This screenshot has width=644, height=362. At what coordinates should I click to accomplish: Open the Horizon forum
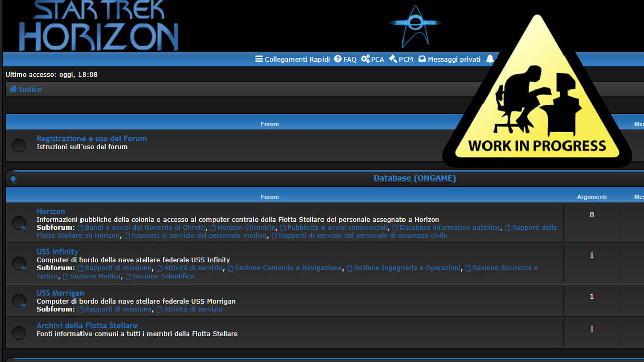click(51, 212)
